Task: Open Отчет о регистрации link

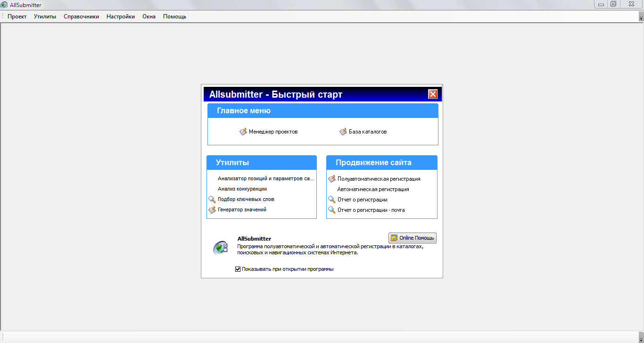Action: (363, 200)
